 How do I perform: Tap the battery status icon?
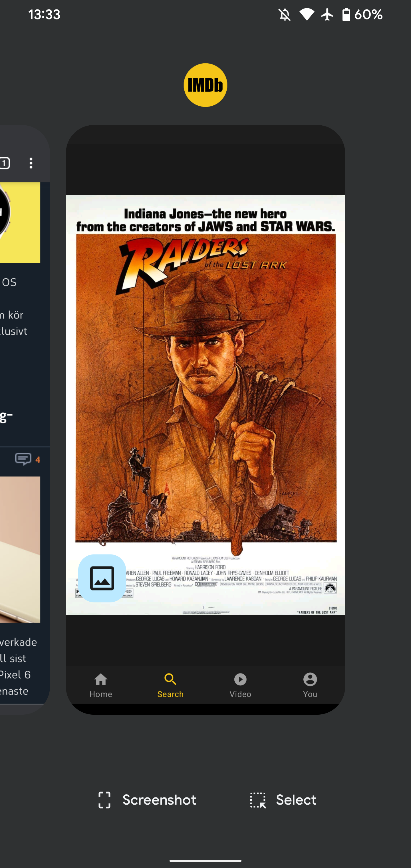[346, 15]
